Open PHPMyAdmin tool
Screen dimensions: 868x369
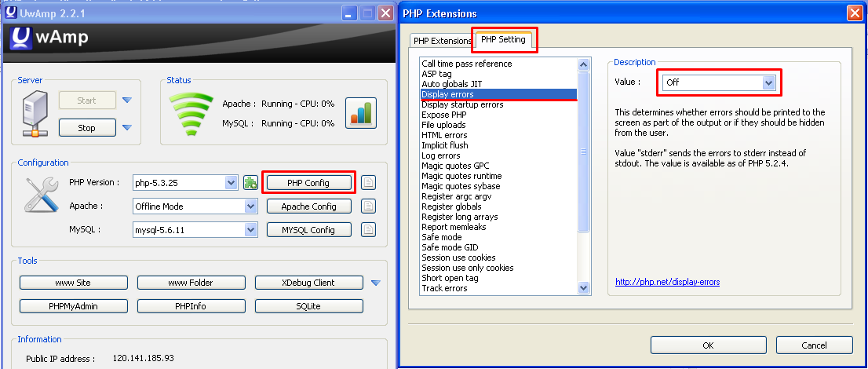click(74, 306)
